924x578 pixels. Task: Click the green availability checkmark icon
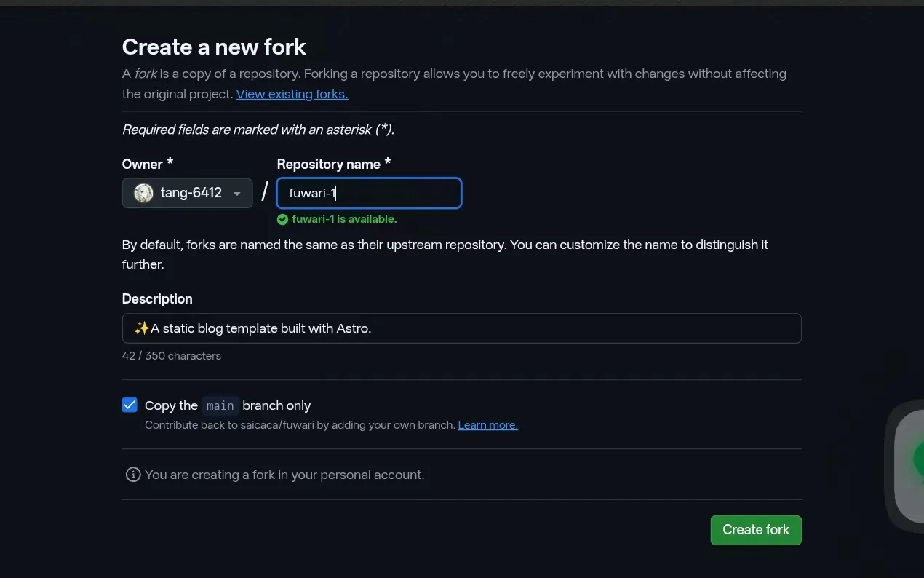pos(282,219)
